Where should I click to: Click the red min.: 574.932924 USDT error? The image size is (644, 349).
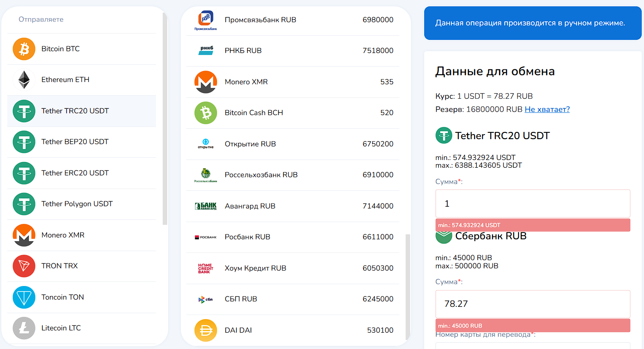(x=533, y=225)
